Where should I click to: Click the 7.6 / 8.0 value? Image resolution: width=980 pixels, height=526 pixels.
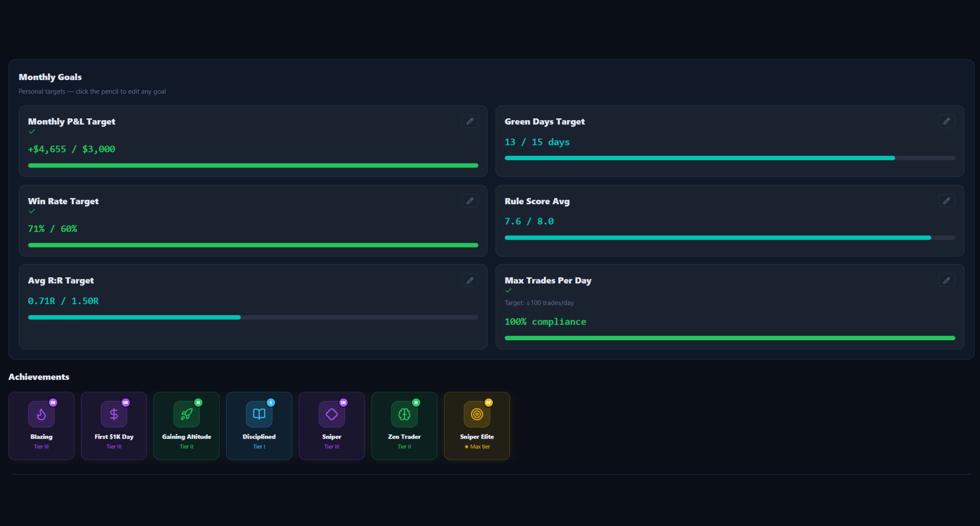(529, 221)
